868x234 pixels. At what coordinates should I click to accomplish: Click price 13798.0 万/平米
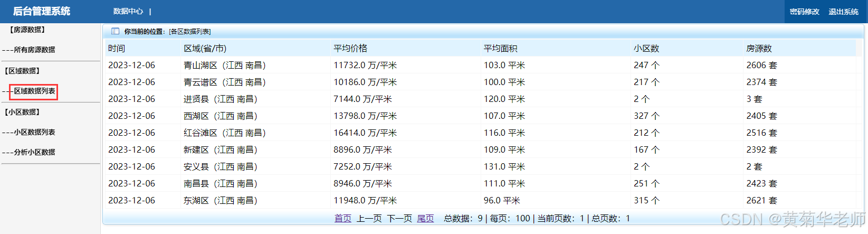tap(365, 116)
